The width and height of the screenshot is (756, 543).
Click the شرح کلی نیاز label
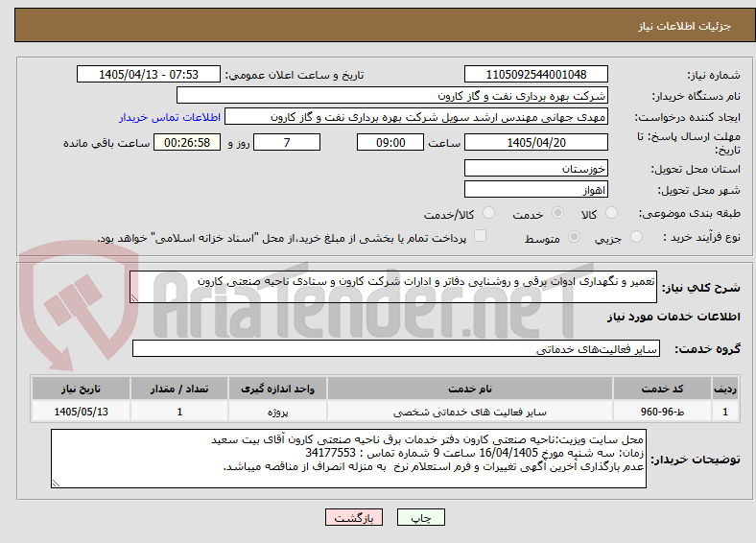coord(700,288)
